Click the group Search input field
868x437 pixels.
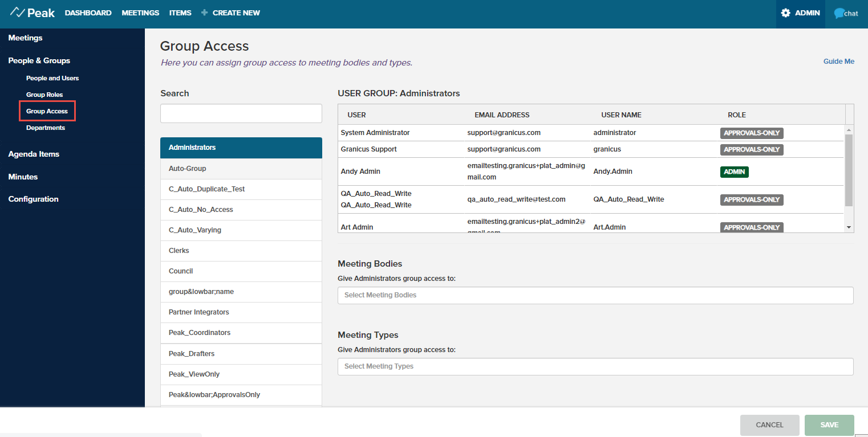click(x=241, y=113)
